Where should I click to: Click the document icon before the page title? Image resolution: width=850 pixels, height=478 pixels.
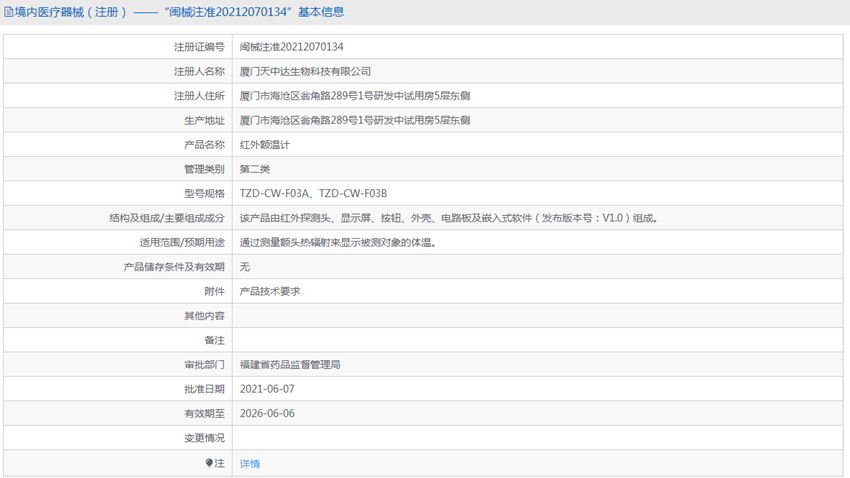tap(9, 12)
